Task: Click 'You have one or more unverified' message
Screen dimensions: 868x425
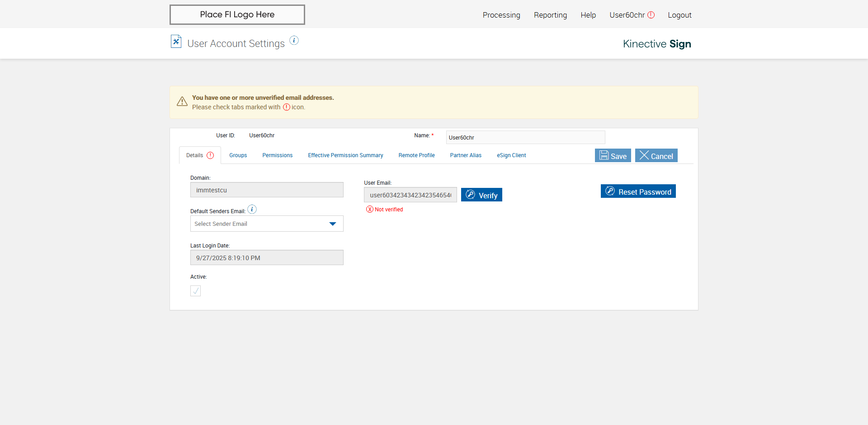Action: click(x=263, y=98)
